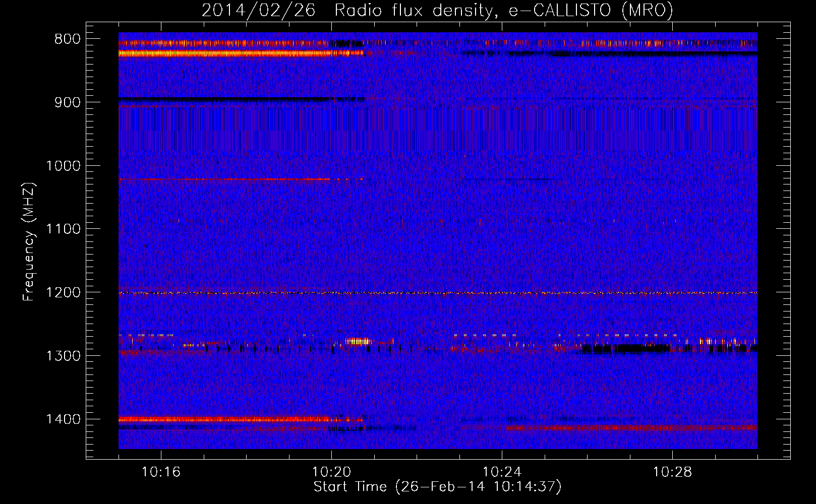Click the 'Frequency (MHZ)' axis label

point(29,242)
